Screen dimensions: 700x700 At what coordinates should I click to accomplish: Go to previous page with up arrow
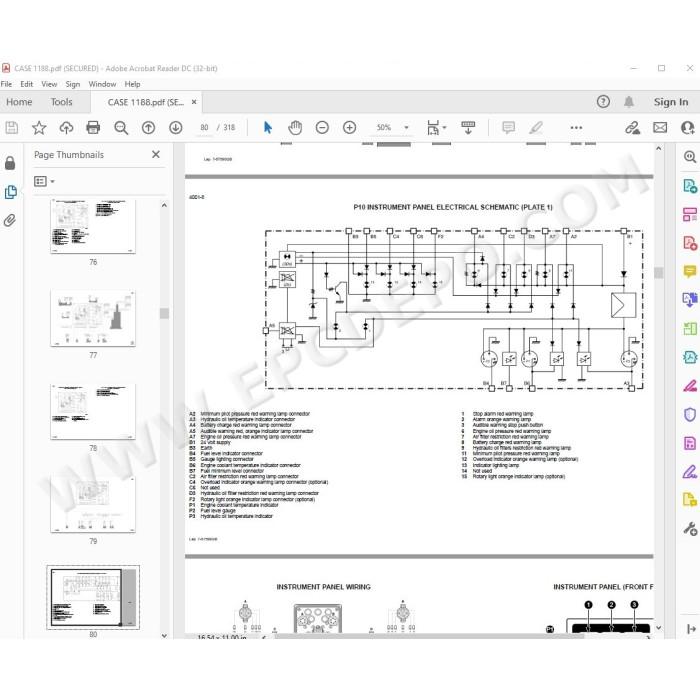[148, 128]
